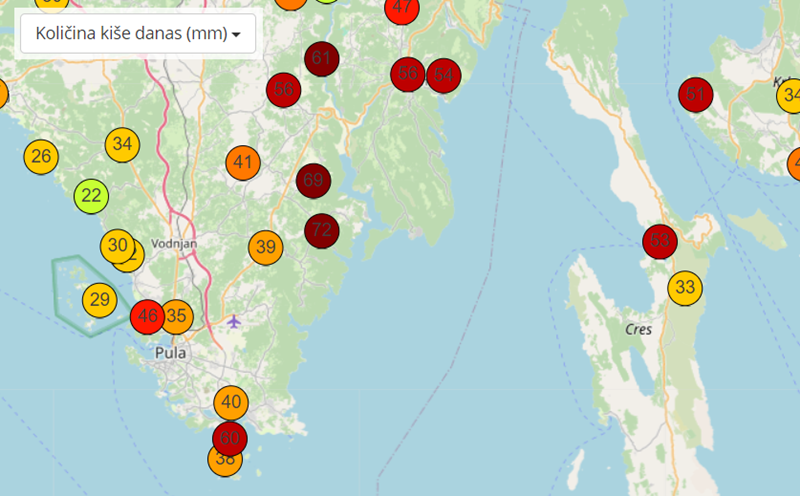
Task: Select the dark red 72 mm marker
Action: (x=322, y=230)
